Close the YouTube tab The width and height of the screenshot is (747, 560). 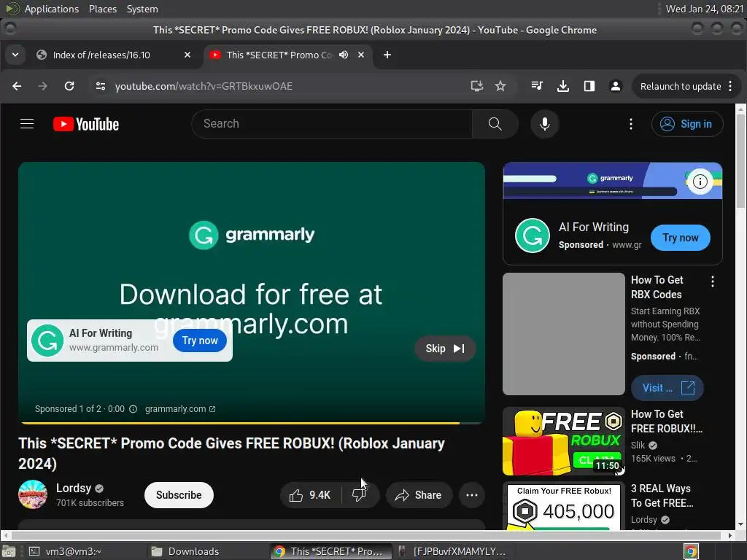[361, 55]
